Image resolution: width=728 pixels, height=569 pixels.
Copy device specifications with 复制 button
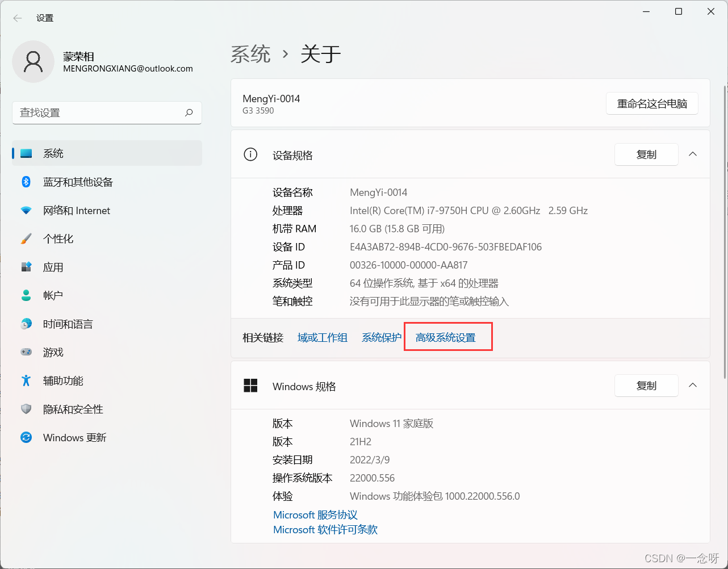click(x=646, y=154)
